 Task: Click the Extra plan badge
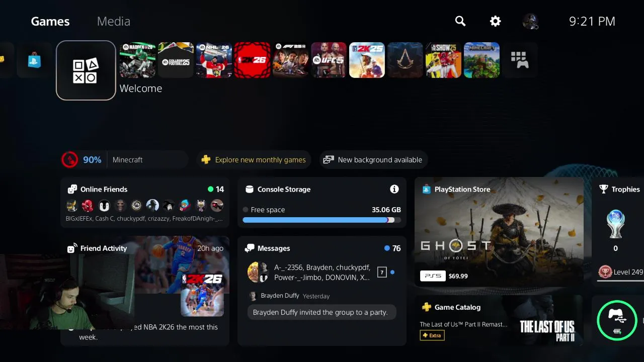432,335
